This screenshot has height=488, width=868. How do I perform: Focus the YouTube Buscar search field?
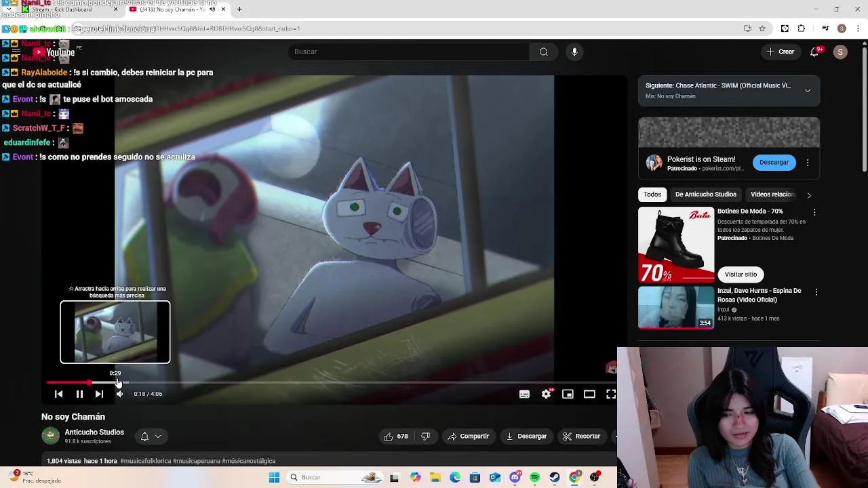408,52
